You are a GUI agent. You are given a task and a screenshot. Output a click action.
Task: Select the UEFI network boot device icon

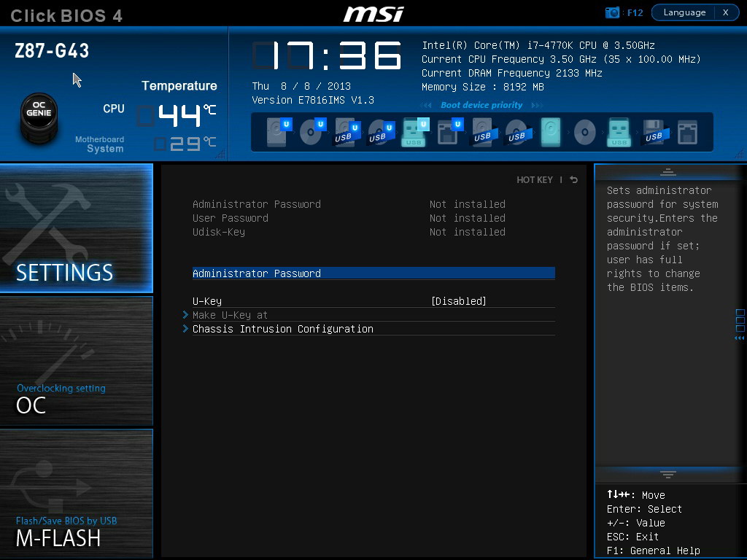coord(449,132)
